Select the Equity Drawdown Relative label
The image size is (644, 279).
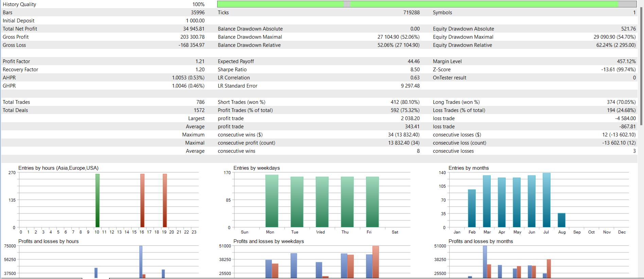463,45
